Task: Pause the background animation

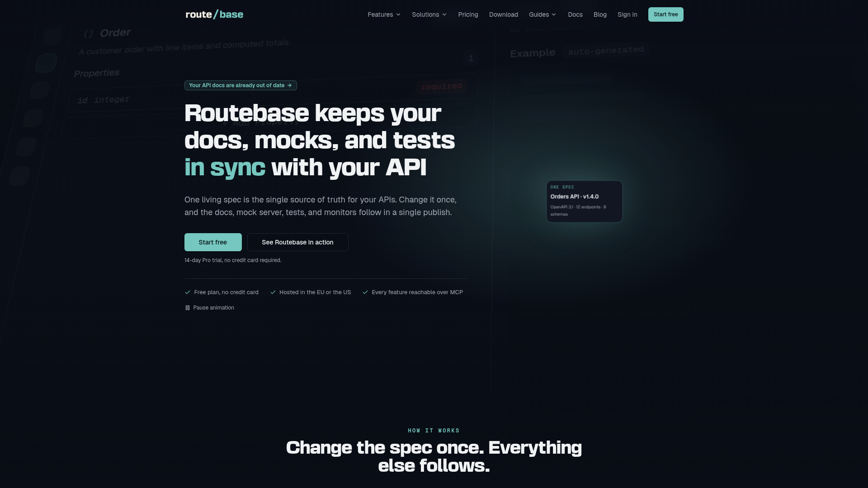Action: pos(209,308)
